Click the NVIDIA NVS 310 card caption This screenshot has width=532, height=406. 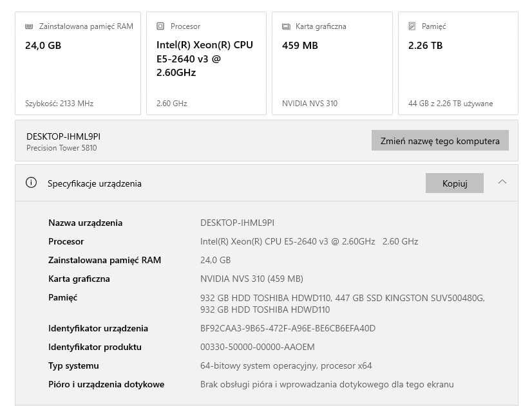tap(310, 104)
